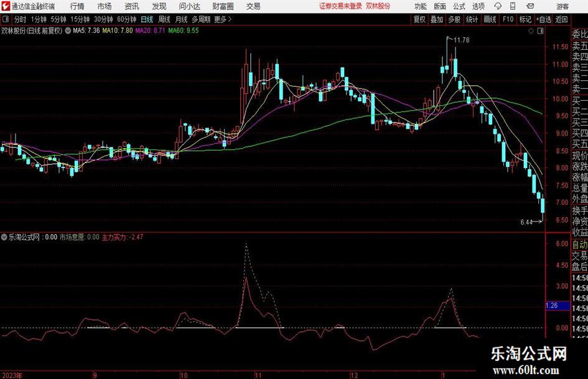Switch to the 分时 period tab

21,19
